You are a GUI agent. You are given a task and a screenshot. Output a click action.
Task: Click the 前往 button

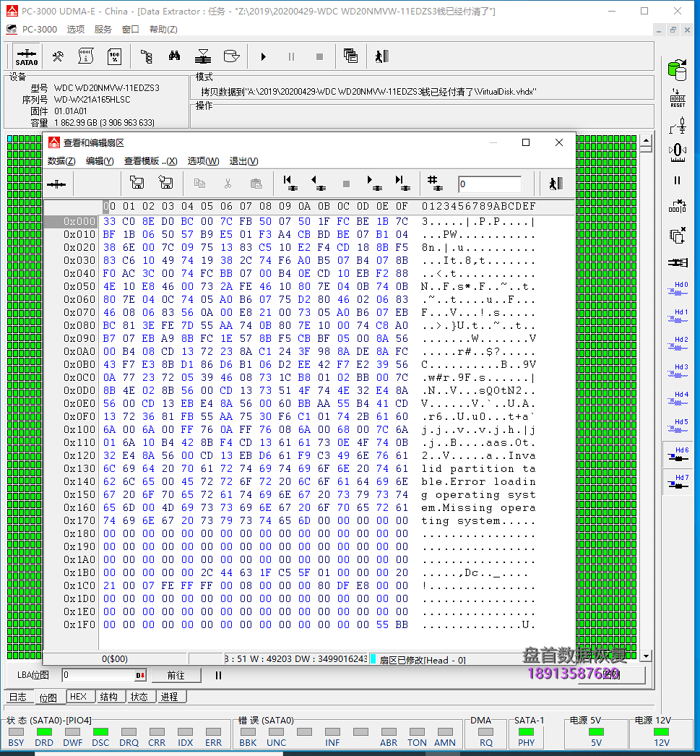176,675
